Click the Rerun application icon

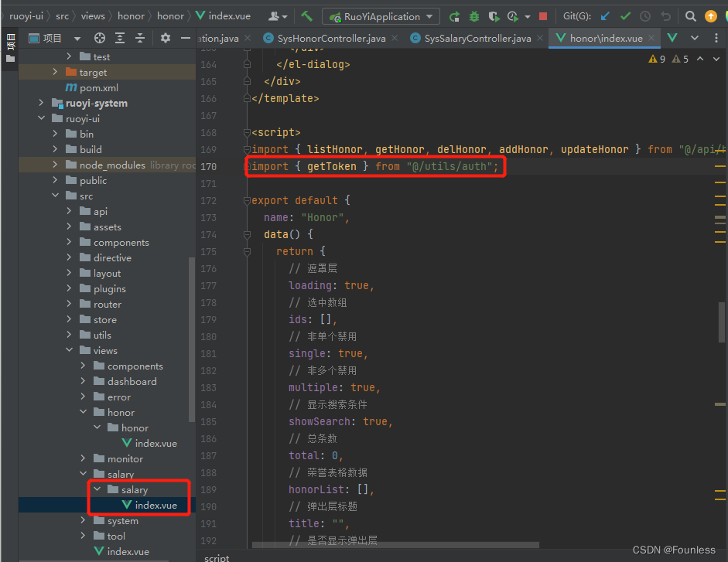(x=454, y=17)
